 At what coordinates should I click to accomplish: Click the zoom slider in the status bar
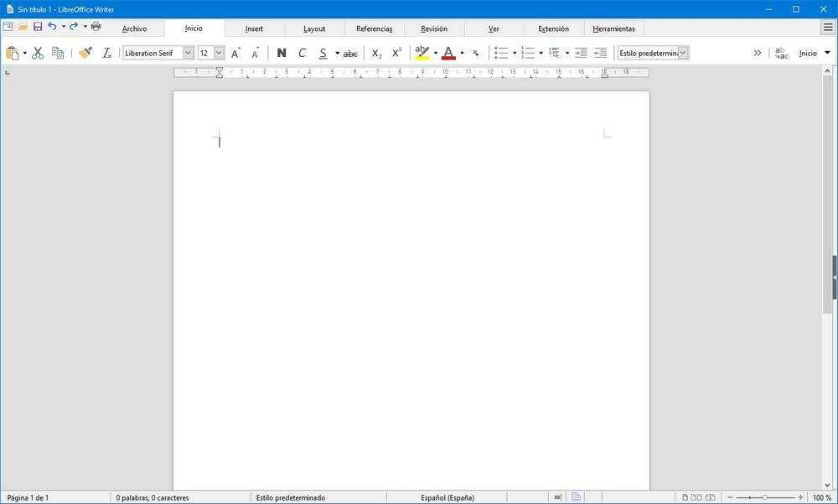click(764, 497)
